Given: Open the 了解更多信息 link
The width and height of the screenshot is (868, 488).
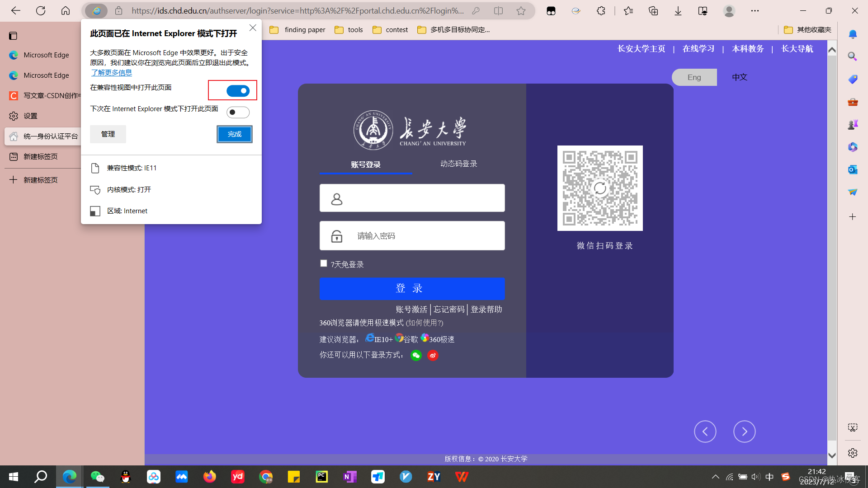Looking at the screenshot, I should click(111, 73).
